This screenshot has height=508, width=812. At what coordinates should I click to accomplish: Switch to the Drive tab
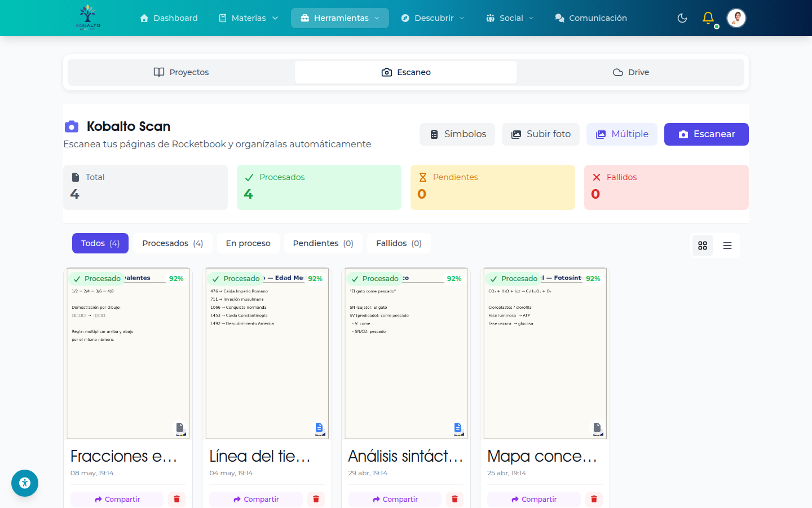[x=630, y=72]
